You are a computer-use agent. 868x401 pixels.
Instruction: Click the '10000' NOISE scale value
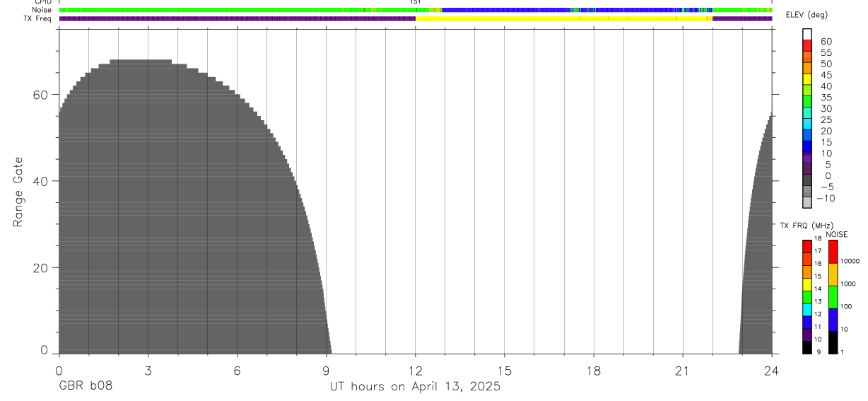849,261
